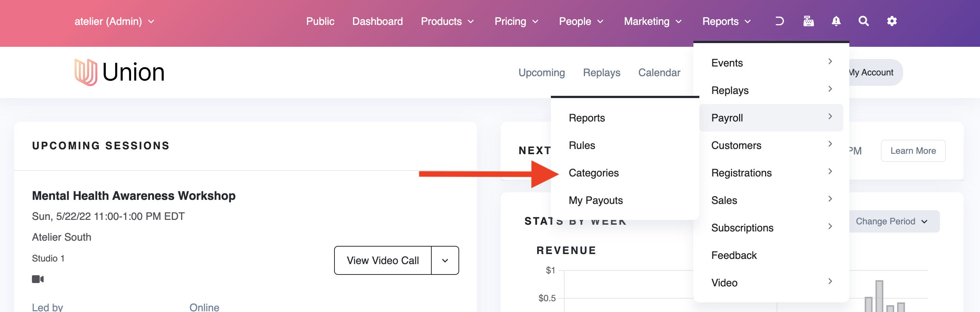This screenshot has width=980, height=312.
Task: Click the loading spinner icon in header
Action: [x=780, y=21]
